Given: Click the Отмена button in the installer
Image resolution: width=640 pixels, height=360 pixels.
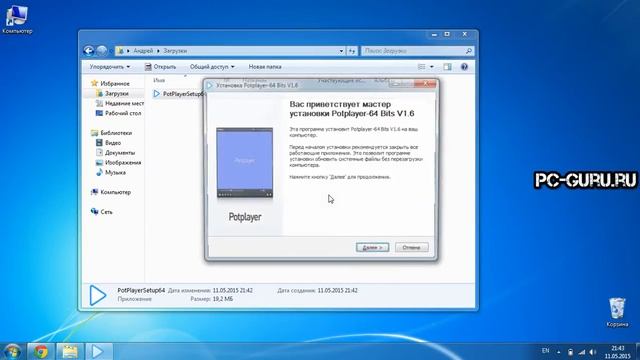Looking at the screenshot, I should pyautogui.click(x=411, y=247).
